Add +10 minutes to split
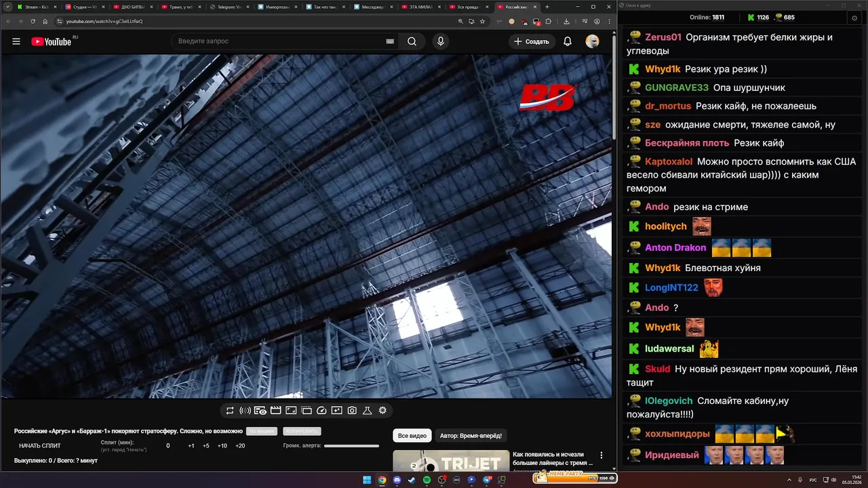 click(x=222, y=446)
